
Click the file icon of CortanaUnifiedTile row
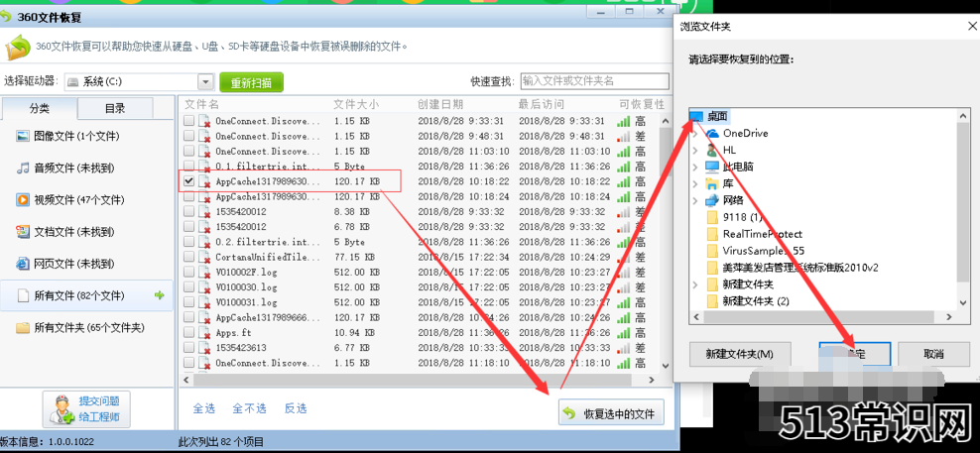203,258
